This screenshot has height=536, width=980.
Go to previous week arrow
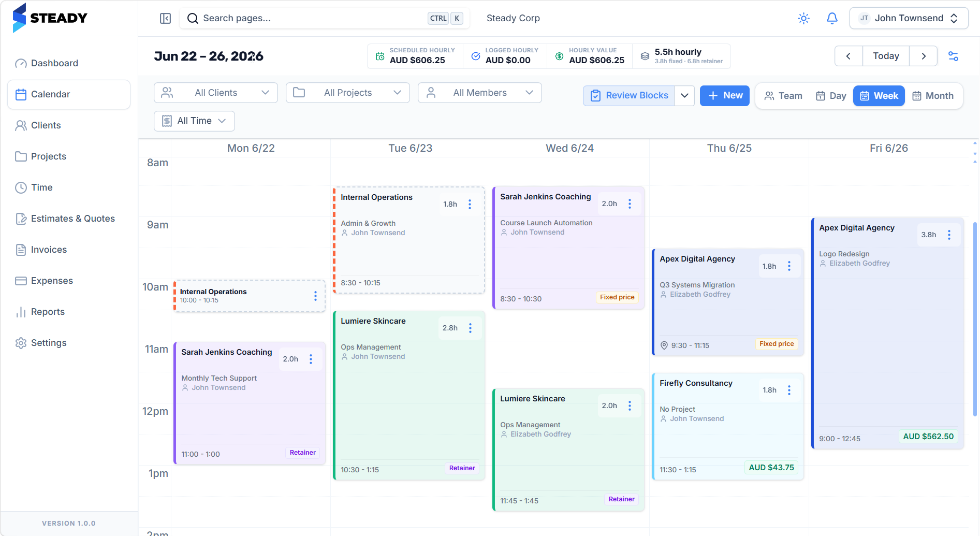tap(849, 56)
